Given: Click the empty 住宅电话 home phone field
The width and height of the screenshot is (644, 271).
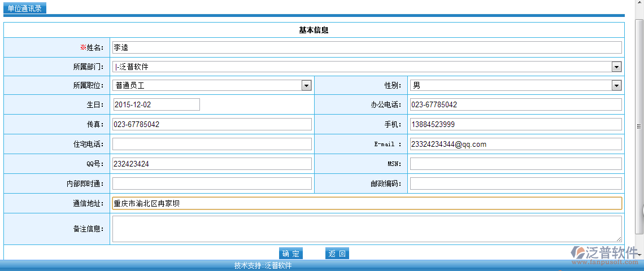Looking at the screenshot, I should pyautogui.click(x=212, y=144).
